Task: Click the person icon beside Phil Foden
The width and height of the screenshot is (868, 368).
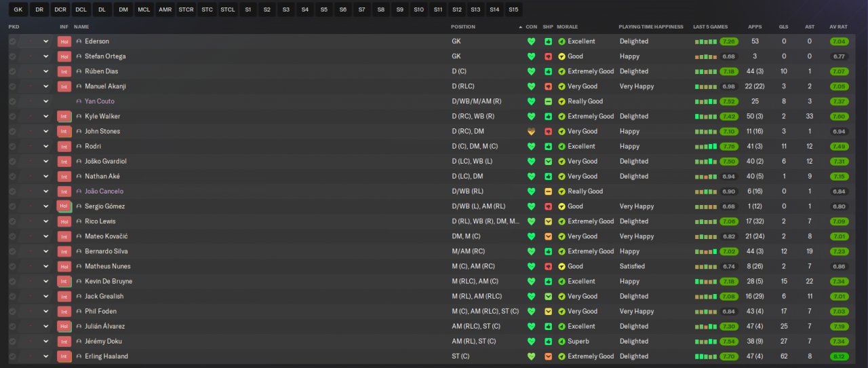Action: click(x=79, y=312)
